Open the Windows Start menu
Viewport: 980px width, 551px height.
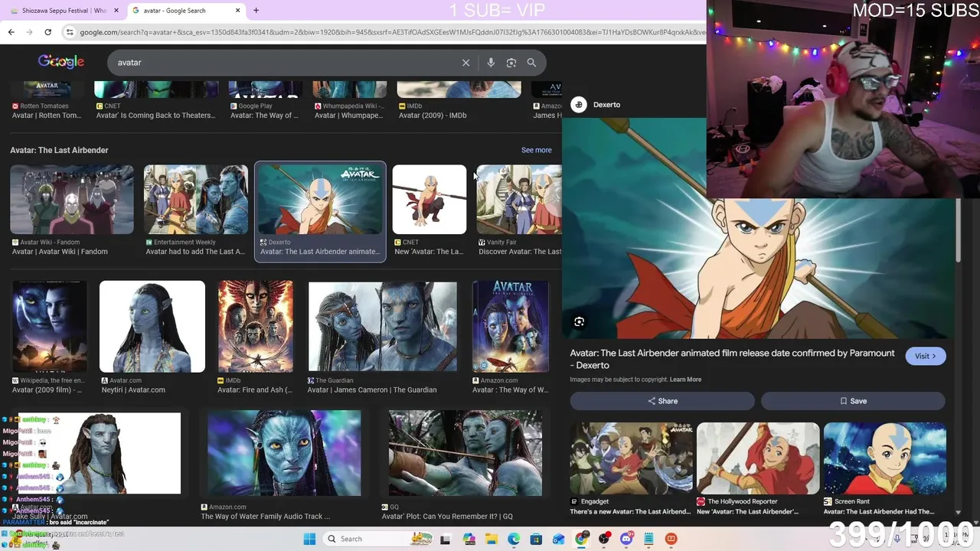click(309, 539)
